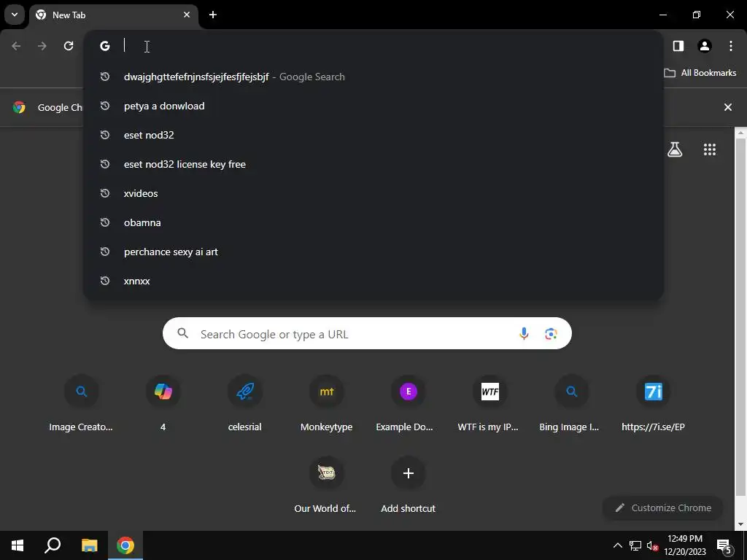Viewport: 747px width, 560px height.
Task: Start voice search microphone
Action: point(524,334)
